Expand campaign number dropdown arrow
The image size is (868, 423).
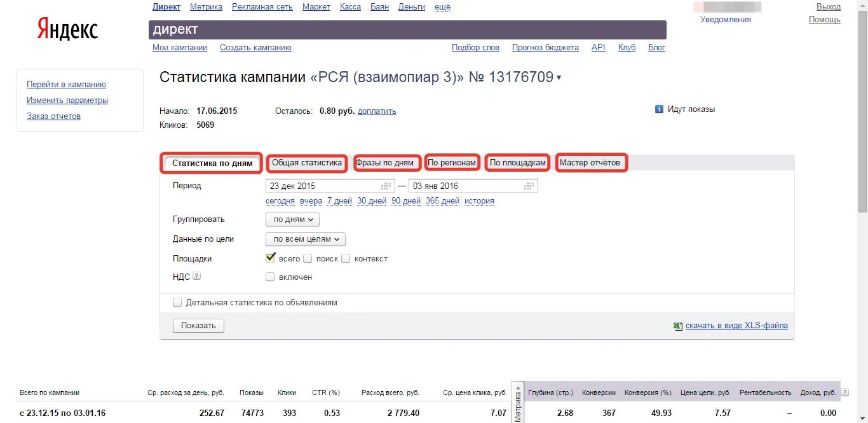click(559, 78)
